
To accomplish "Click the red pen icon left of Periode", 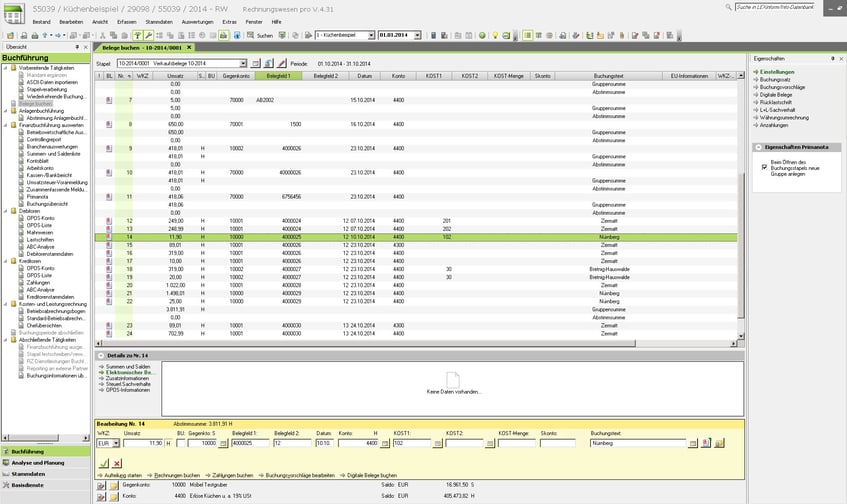I will coord(281,64).
